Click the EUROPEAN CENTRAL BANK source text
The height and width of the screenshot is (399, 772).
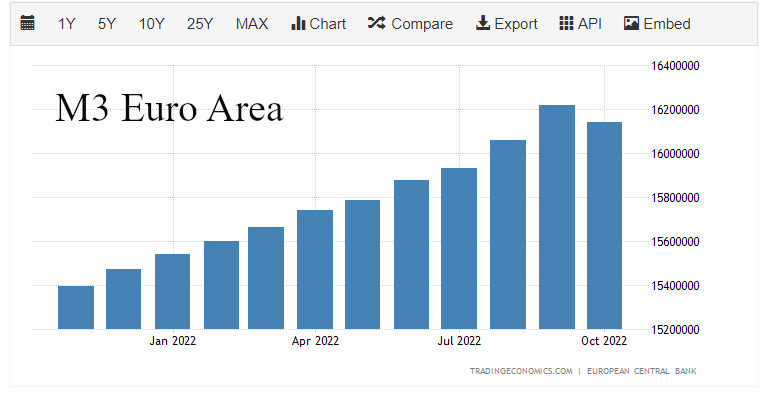(642, 371)
